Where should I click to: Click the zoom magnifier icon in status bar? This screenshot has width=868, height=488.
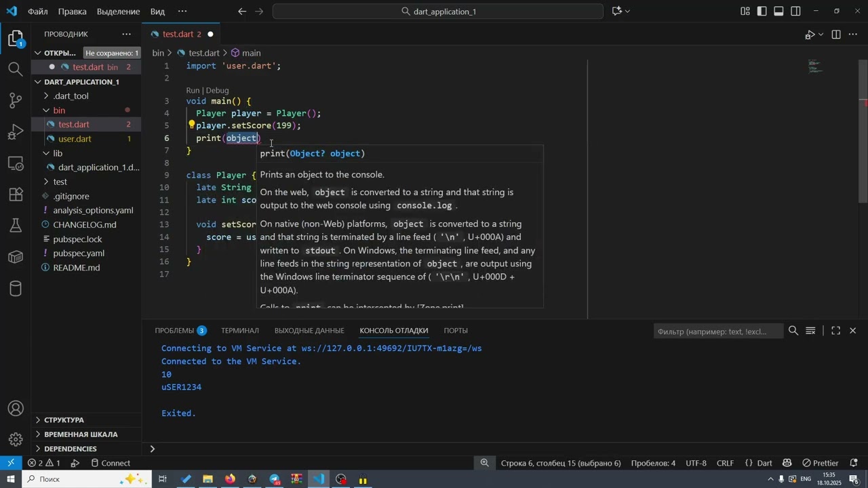pyautogui.click(x=485, y=463)
